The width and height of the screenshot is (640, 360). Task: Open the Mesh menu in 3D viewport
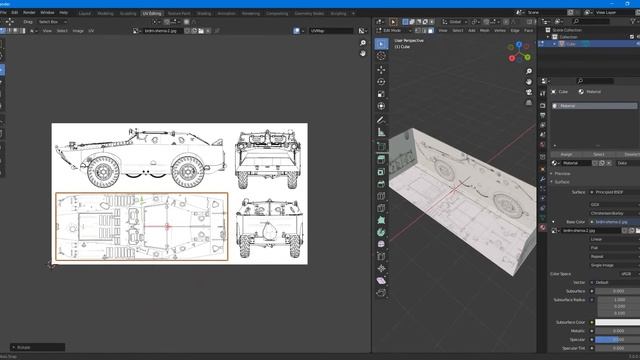(484, 31)
